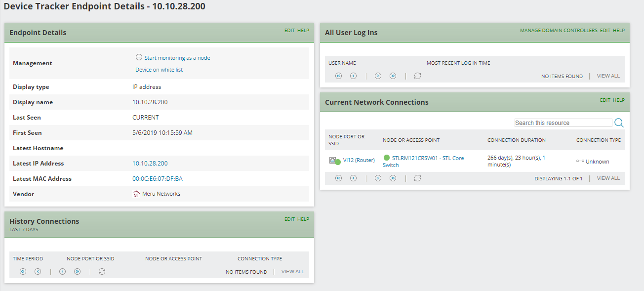This screenshot has height=291, width=644.
Task: Refresh the Current Network Connections table
Action: tap(417, 178)
